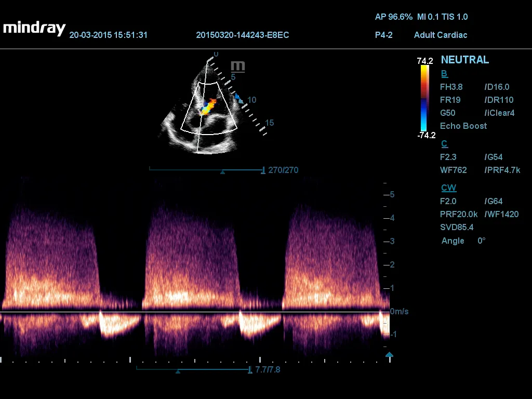
Task: Select the B mode parameter heading
Action: [x=444, y=74]
